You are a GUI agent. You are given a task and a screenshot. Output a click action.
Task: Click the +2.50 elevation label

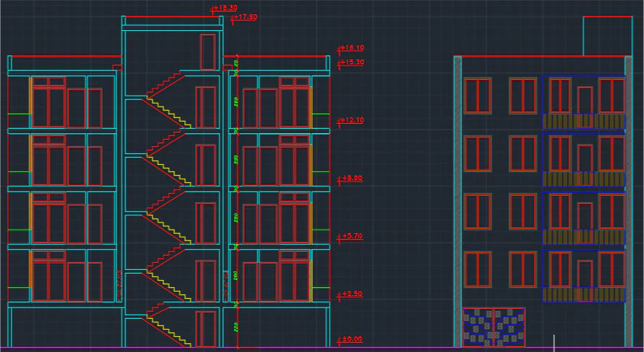tap(352, 294)
